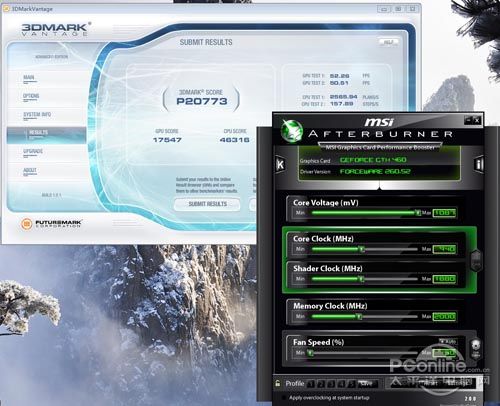Click the Core Clock slider handle
500x406 pixels.
tap(361, 249)
